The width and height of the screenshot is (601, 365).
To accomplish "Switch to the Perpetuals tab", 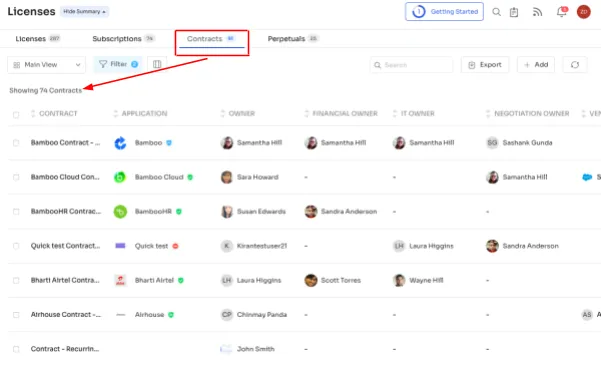I will 293,39.
